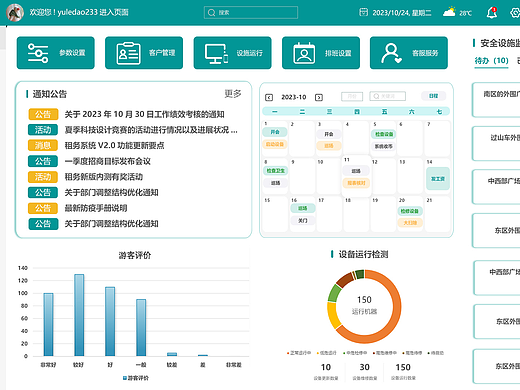Open 租务系统 V2.0 功能更新要点 notice
Image resolution: width=520 pixels, height=390 pixels.
click(114, 146)
